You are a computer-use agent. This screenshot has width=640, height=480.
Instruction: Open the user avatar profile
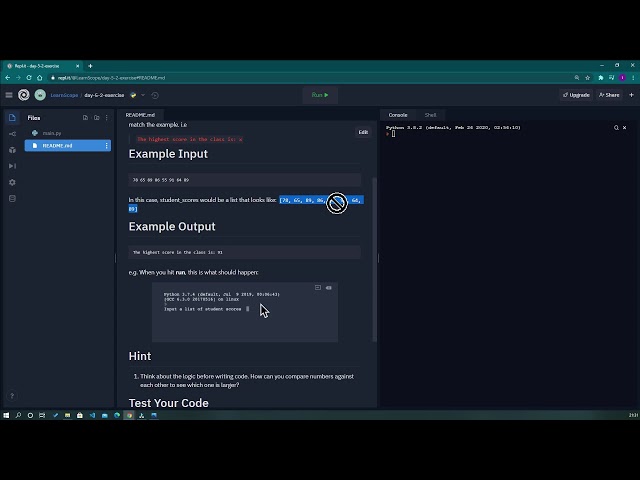40,95
